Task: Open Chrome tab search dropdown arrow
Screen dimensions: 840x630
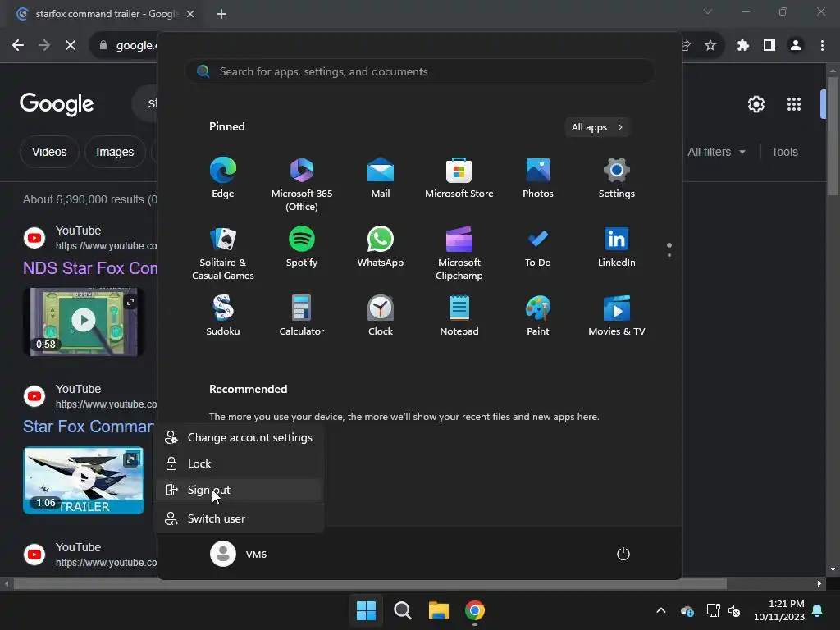Action: pos(708,11)
